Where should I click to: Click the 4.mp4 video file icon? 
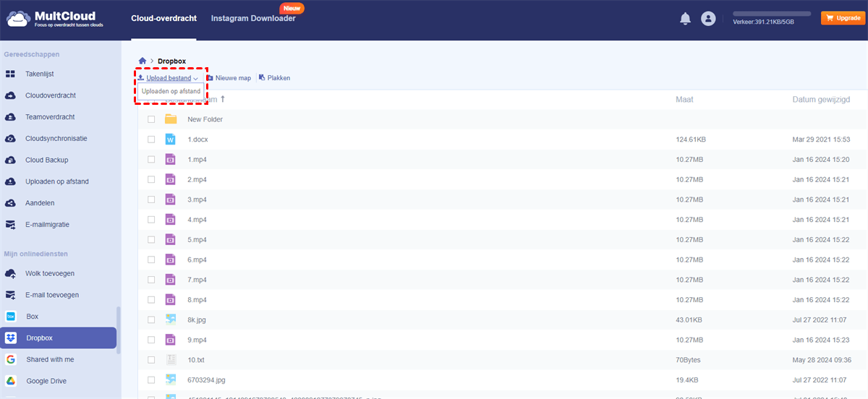[x=171, y=220]
